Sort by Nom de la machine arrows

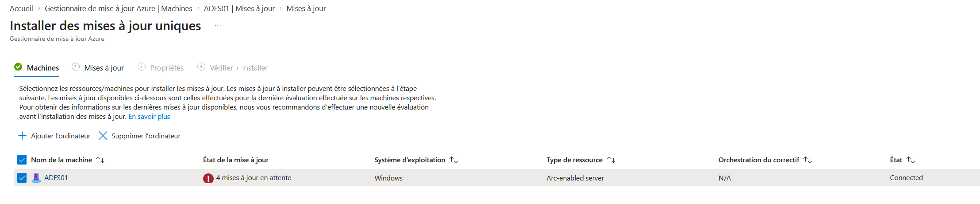coord(100,160)
